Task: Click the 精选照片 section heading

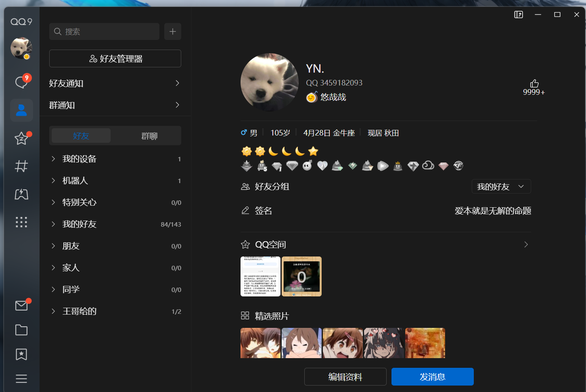Action: pyautogui.click(x=272, y=316)
